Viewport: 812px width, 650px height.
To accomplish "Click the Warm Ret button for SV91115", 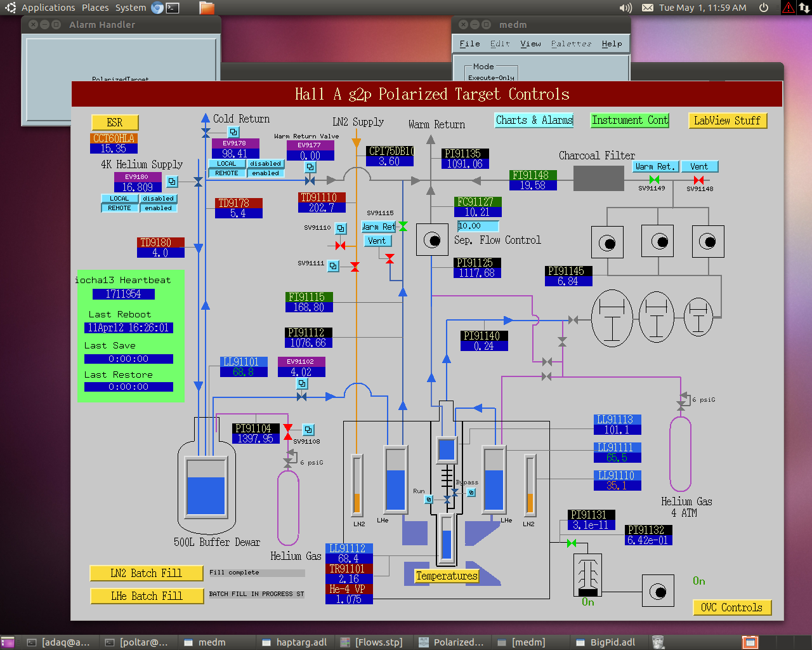I will pyautogui.click(x=379, y=227).
